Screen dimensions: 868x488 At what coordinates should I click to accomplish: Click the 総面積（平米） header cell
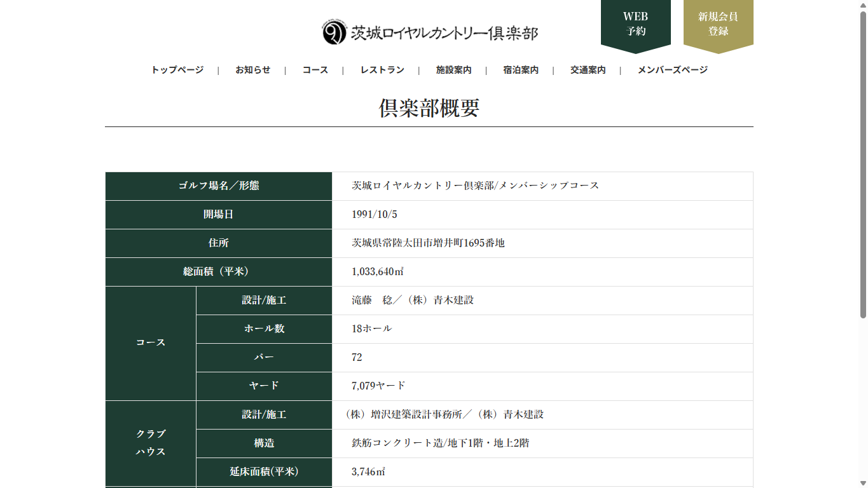coord(219,272)
